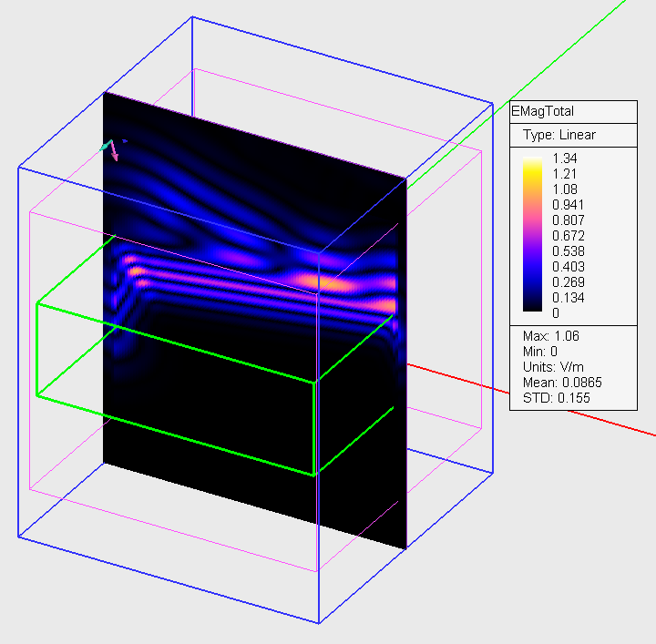
Task: Select the blue outer bounding box bottom corner
Action: click(319, 623)
